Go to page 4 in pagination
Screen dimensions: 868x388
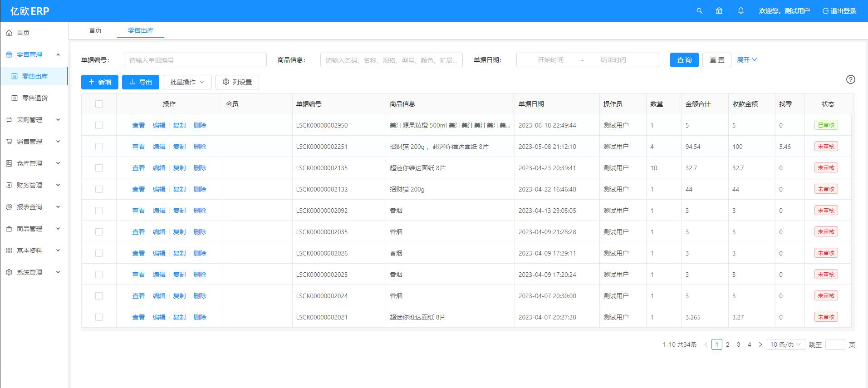750,344
